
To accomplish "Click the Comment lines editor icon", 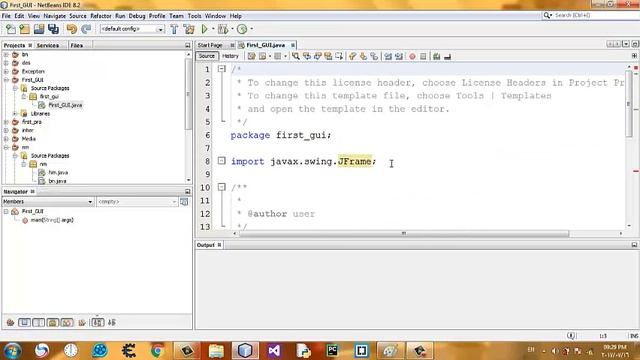I will pos(436,56).
